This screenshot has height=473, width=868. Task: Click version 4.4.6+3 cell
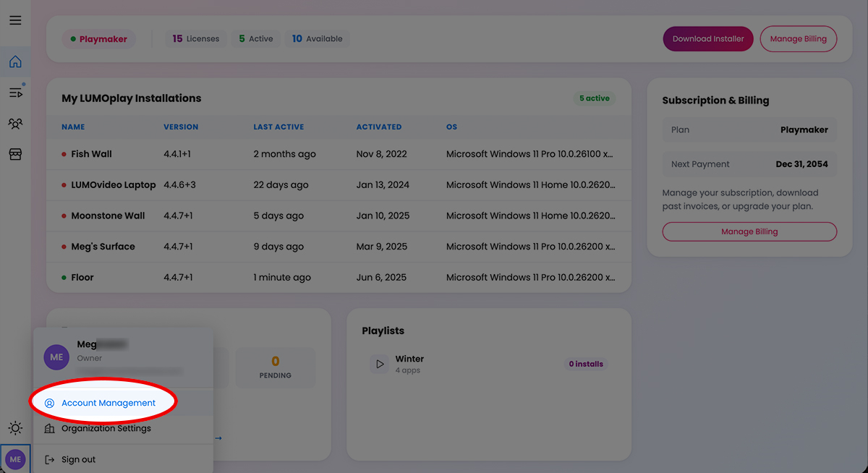(x=179, y=185)
